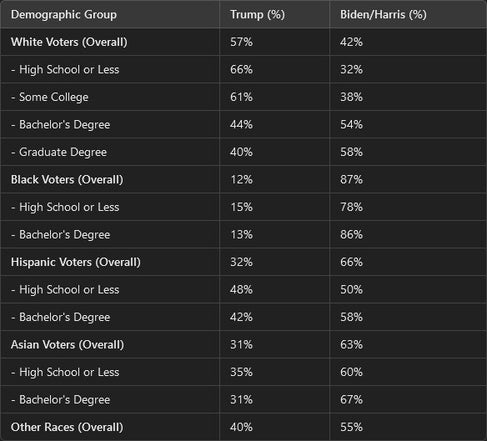The width and height of the screenshot is (487, 441).
Task: Select the Hispanic Voters (Overall) row label
Action: point(76,262)
